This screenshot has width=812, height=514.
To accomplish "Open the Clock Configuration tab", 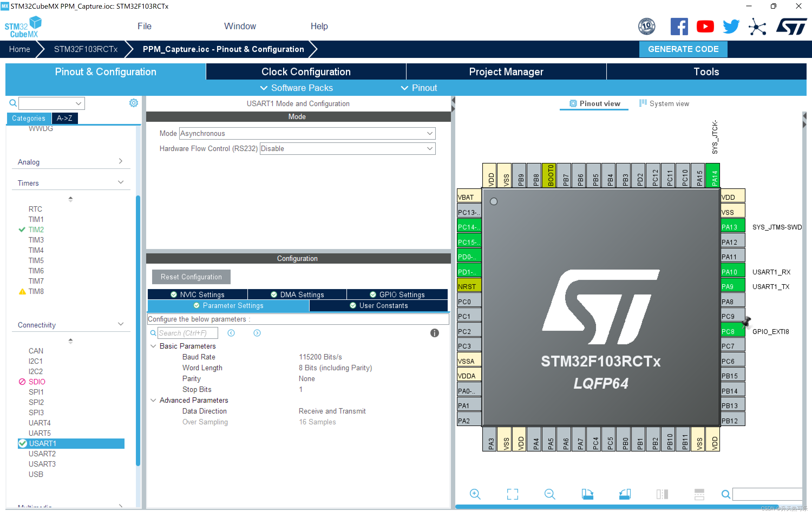I will pyautogui.click(x=306, y=71).
